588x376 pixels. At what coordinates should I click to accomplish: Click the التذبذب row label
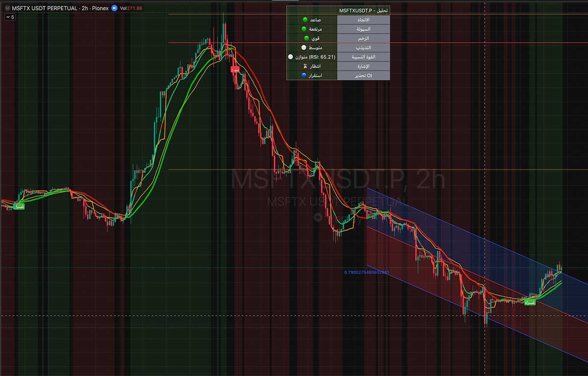click(x=364, y=48)
